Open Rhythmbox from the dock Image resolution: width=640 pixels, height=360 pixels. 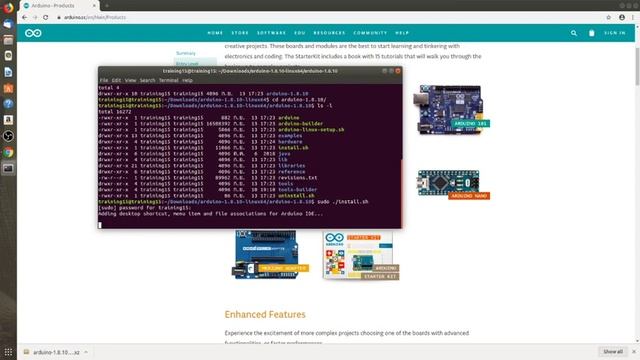[8, 56]
